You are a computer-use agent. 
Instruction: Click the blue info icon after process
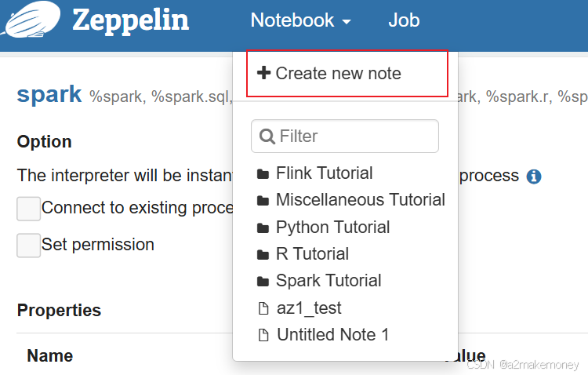click(534, 177)
